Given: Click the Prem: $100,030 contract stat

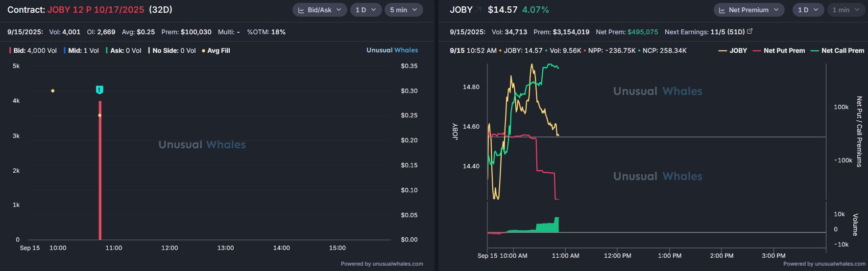Looking at the screenshot, I should (186, 32).
